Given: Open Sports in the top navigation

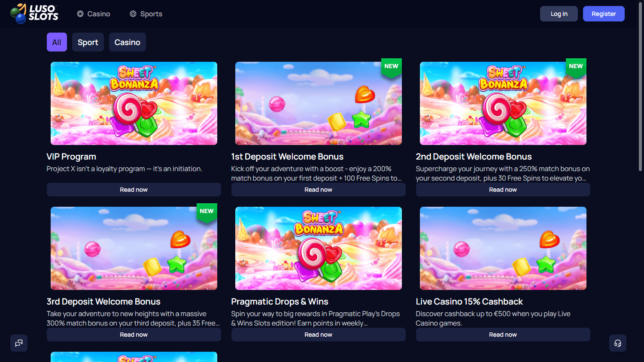Looking at the screenshot, I should 146,14.
